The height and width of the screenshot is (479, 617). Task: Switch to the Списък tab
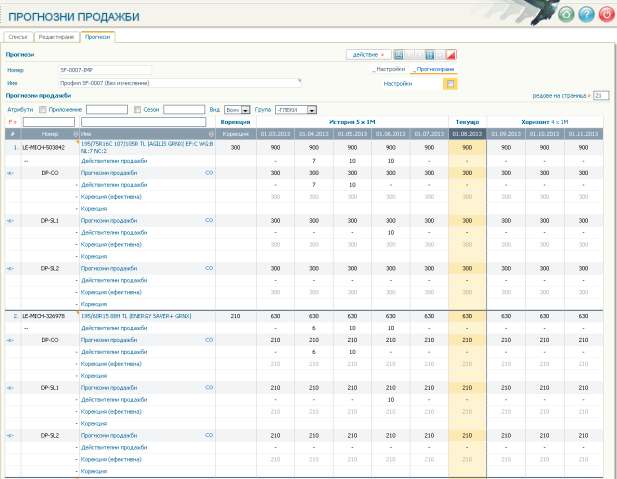18,37
